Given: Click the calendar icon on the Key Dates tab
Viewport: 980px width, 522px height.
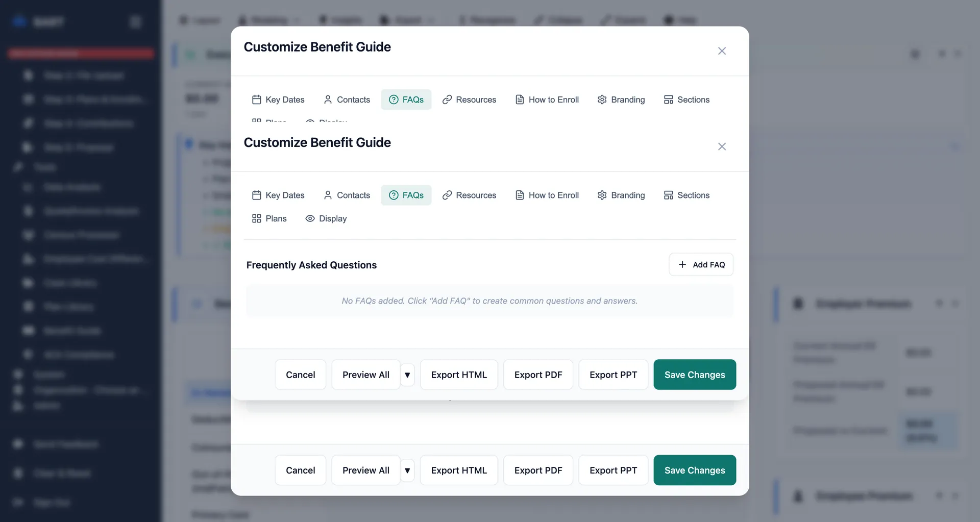Looking at the screenshot, I should pyautogui.click(x=257, y=195).
